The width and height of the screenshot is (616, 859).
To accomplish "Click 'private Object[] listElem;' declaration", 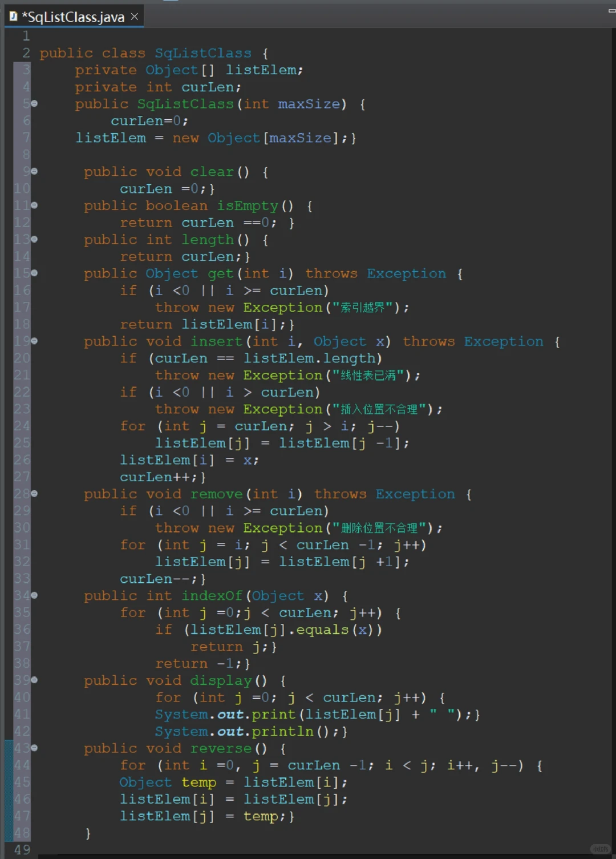I will (x=189, y=70).
